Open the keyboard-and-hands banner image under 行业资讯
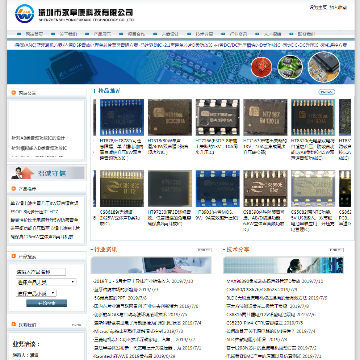 [x=151, y=265]
